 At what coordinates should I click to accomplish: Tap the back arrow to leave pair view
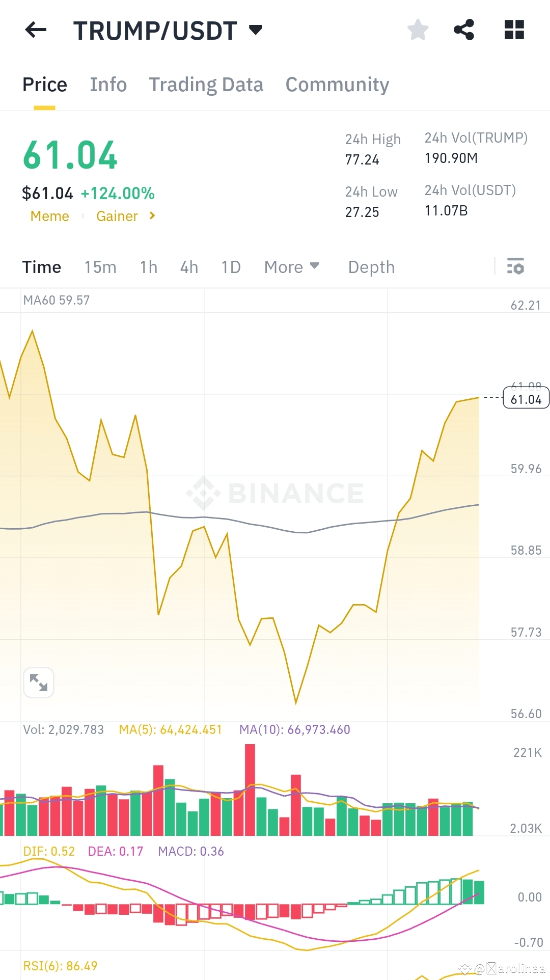[x=35, y=30]
